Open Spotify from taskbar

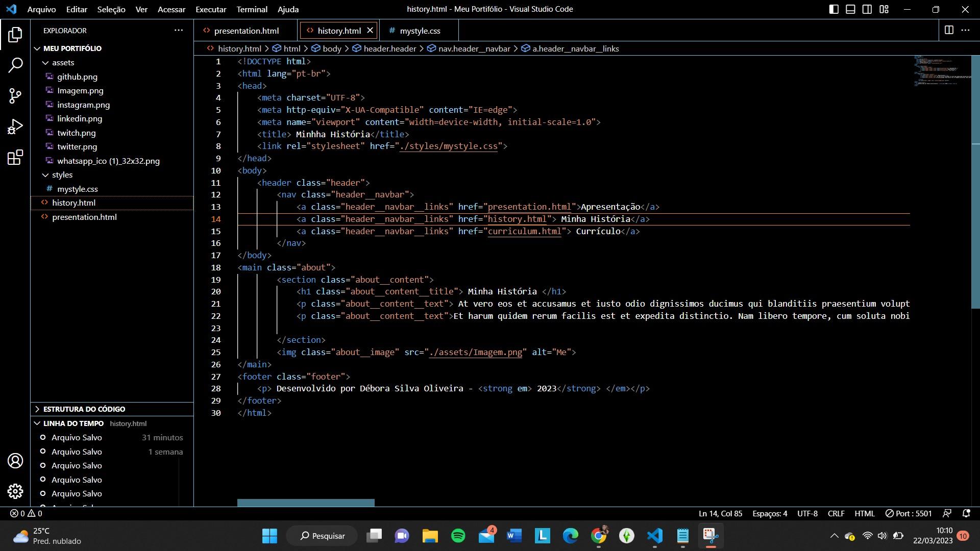[x=458, y=536]
